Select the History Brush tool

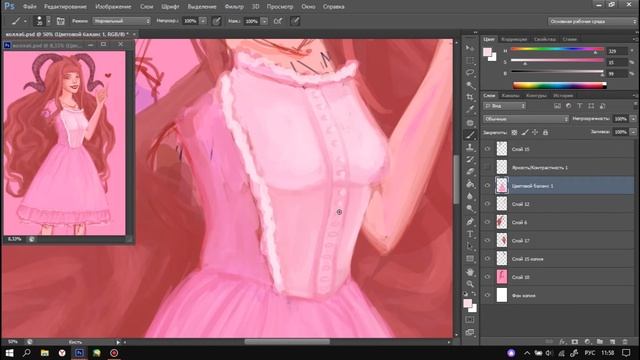(470, 159)
